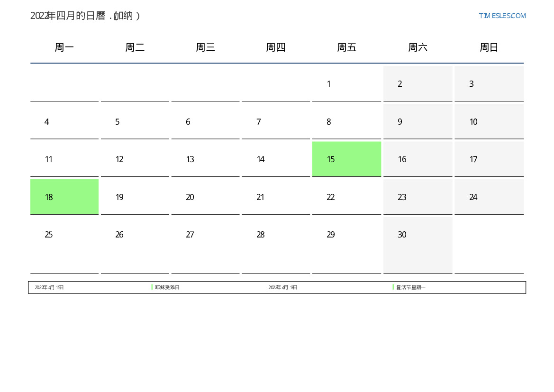Image resolution: width=554 pixels, height=392 pixels.
Task: Select date 5 in the calendar
Action: click(x=135, y=122)
